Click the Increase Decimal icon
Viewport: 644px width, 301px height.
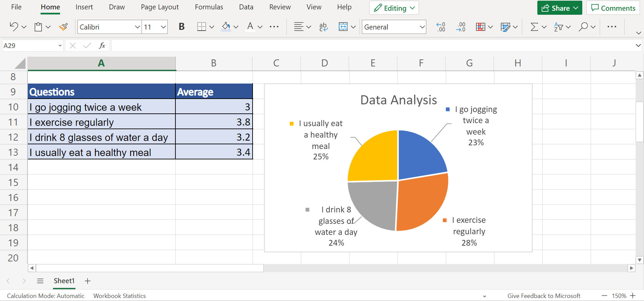tap(441, 27)
